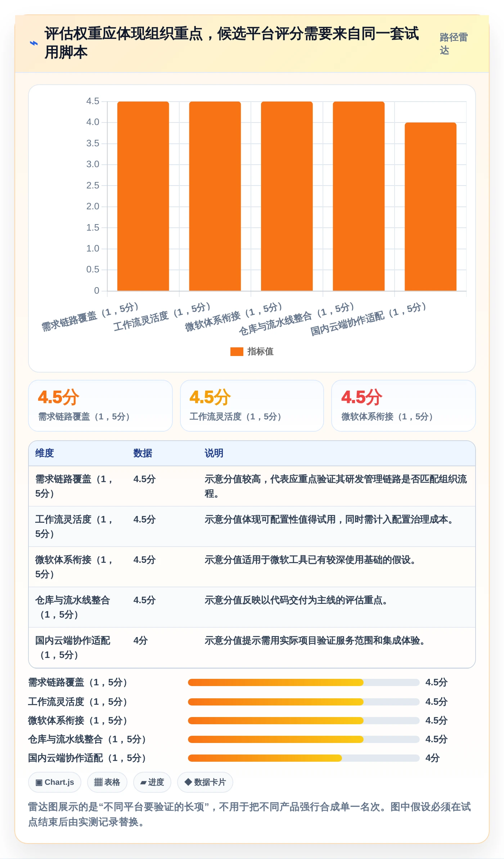Viewport: 504px width, 859px height.
Task: Select the 数据卡片 chip
Action: [x=205, y=782]
